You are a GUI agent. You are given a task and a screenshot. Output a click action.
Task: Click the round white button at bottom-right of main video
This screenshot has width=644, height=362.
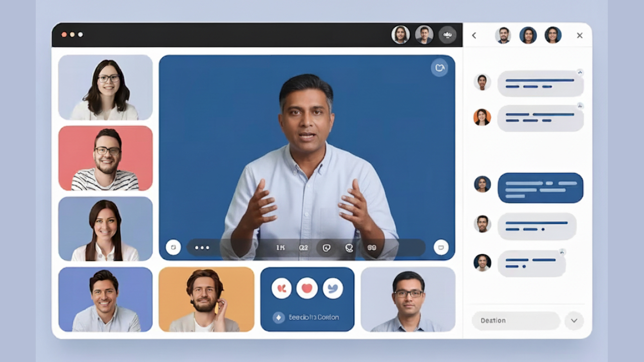441,247
